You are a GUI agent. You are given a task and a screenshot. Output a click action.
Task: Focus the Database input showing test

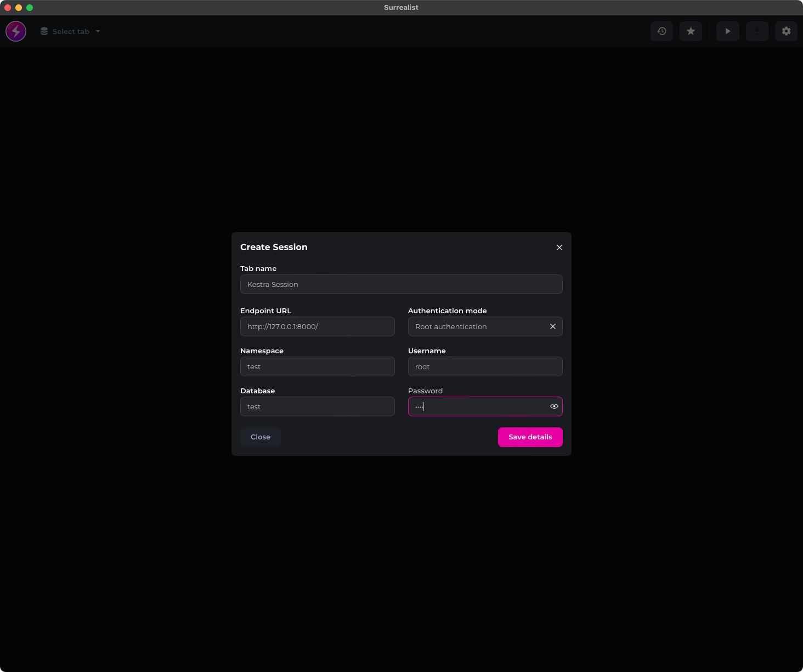317,406
